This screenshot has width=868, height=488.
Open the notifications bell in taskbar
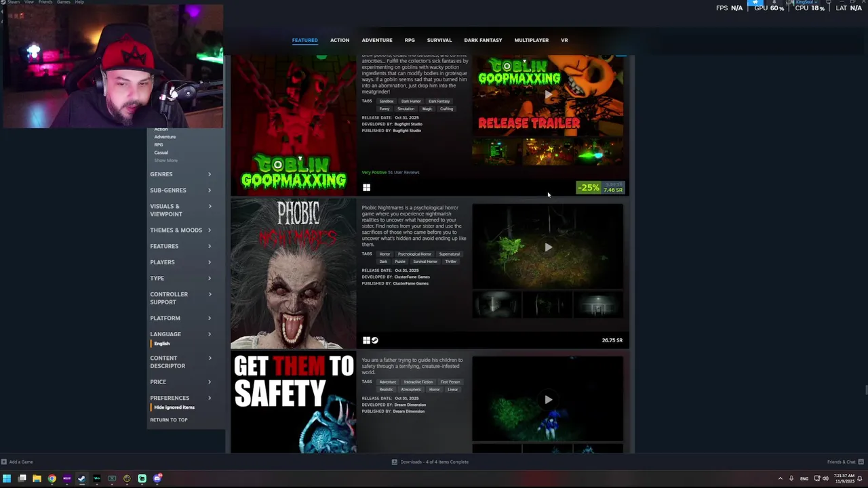tap(860, 479)
